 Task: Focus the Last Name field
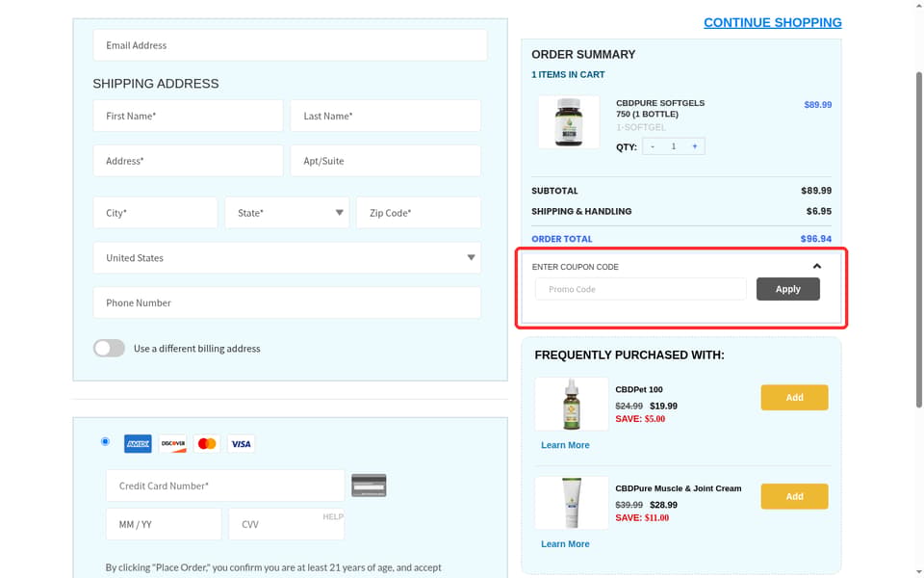tap(385, 117)
